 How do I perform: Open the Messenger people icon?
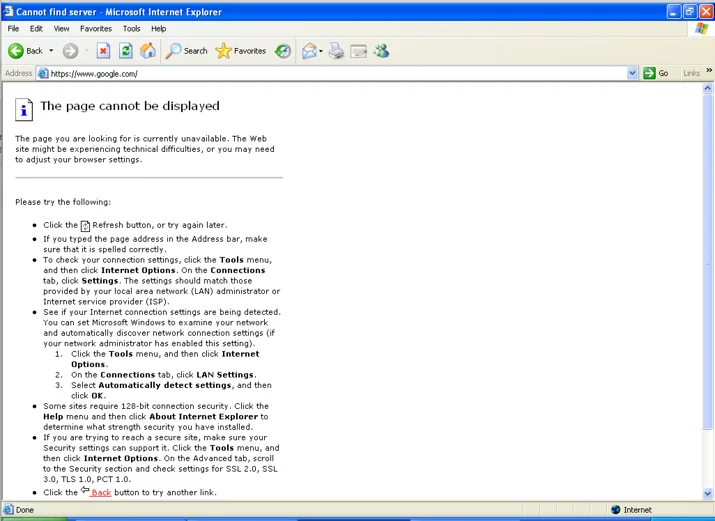[x=381, y=51]
